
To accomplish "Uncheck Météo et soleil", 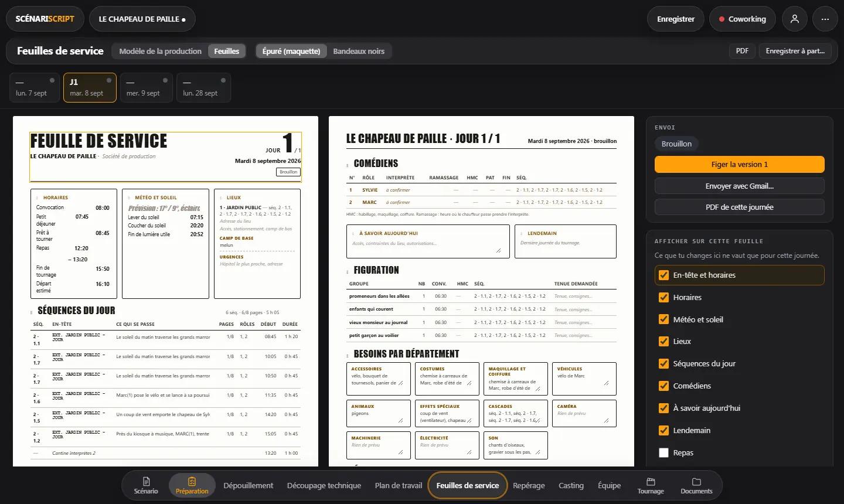I will [664, 319].
